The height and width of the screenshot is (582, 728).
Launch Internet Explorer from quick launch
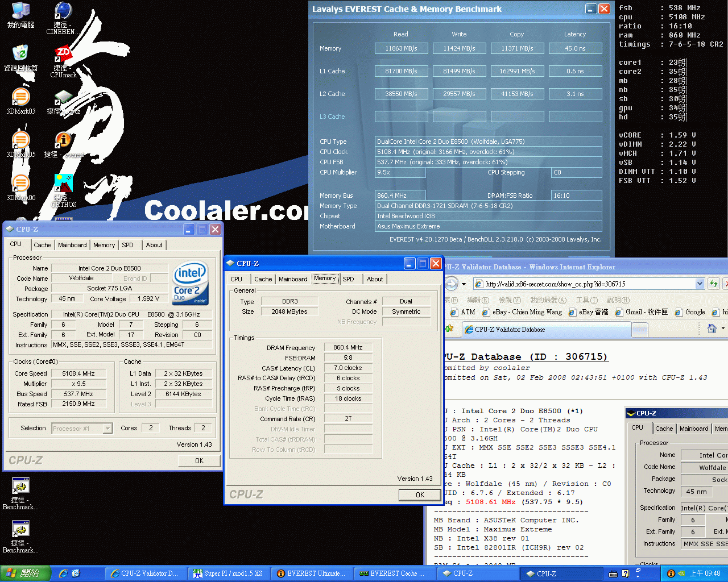[x=63, y=573]
